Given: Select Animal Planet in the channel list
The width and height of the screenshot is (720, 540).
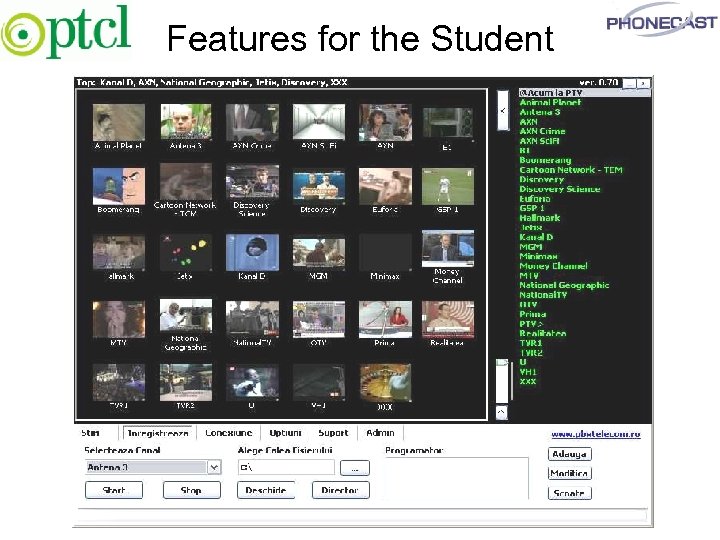Looking at the screenshot, I should (550, 102).
